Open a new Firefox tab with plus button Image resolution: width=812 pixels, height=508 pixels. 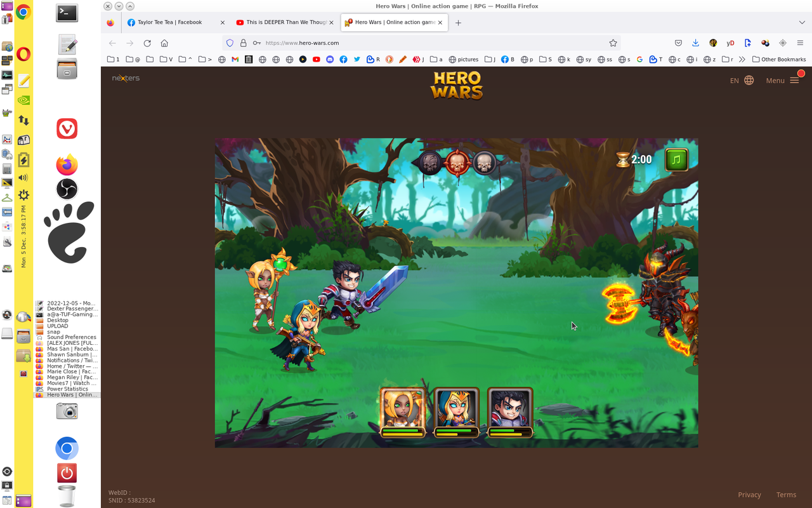(x=458, y=23)
